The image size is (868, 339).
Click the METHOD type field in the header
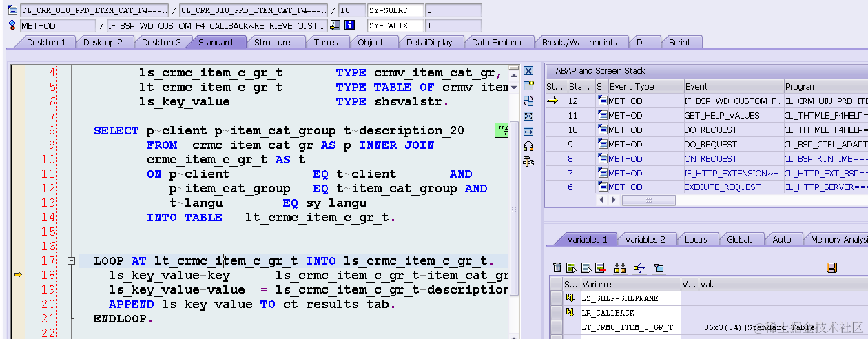click(x=58, y=25)
